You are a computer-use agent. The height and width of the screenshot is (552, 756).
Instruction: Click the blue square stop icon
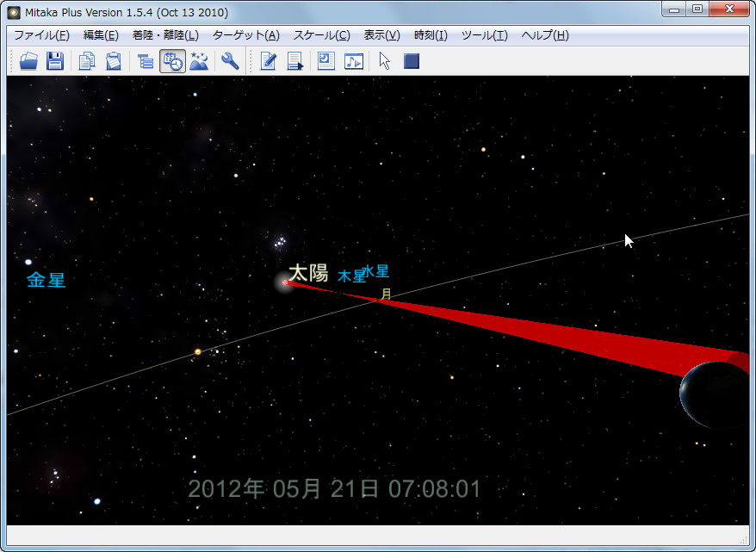tap(412, 61)
